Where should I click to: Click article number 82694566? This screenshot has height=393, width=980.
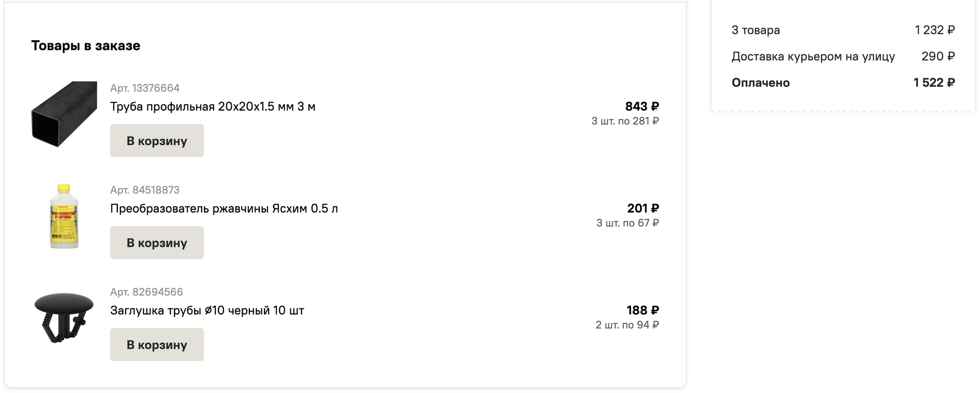146,292
